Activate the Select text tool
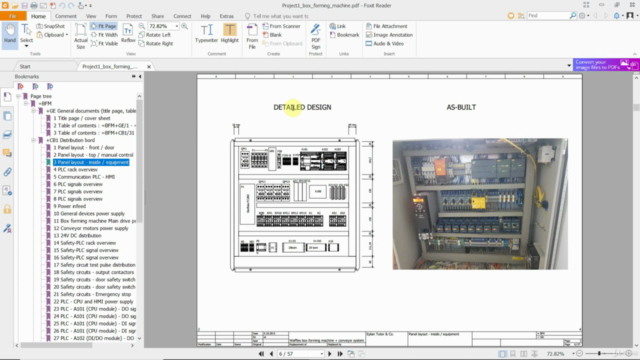Viewport: 640px width, 360px height. coord(26,35)
